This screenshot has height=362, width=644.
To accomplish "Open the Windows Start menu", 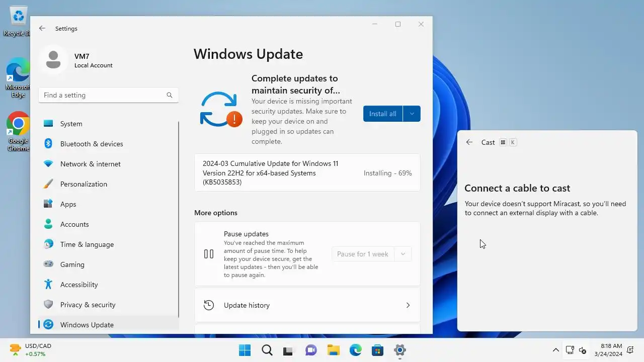I will pyautogui.click(x=245, y=350).
